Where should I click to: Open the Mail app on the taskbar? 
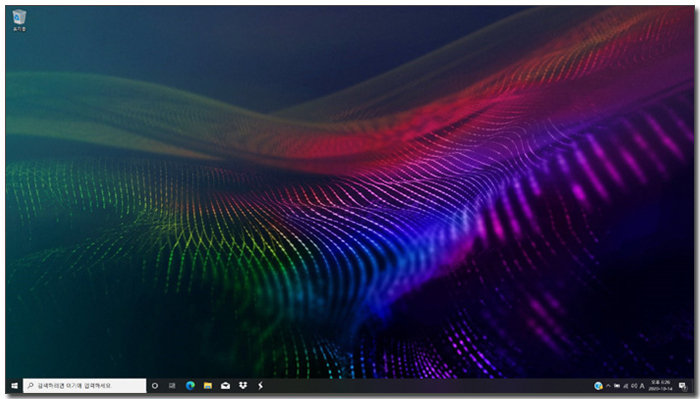click(x=225, y=386)
